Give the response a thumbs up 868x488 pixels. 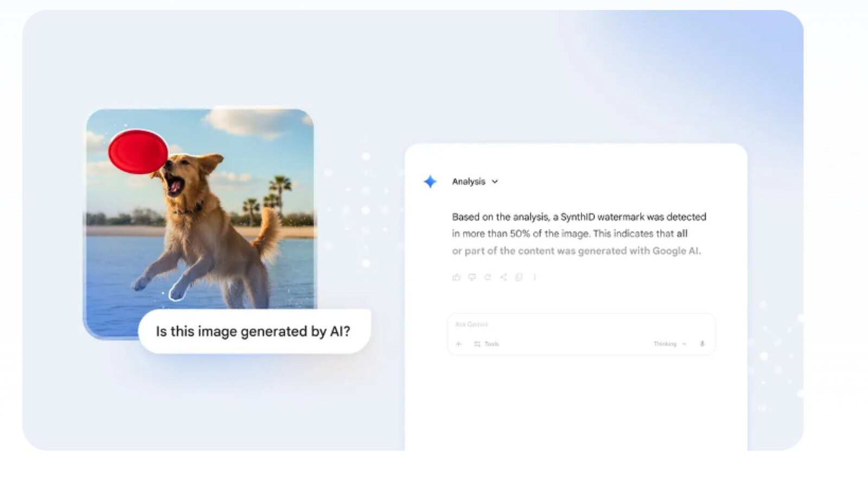tap(456, 277)
